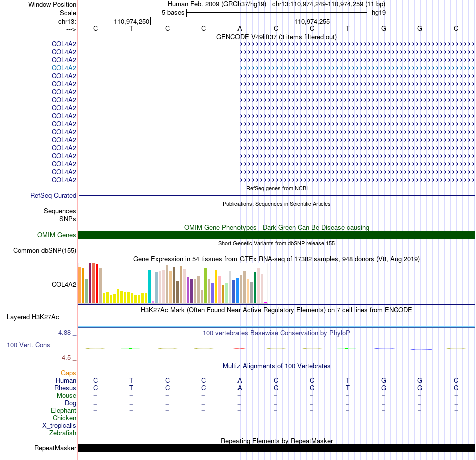Click the GENCODE V49lift37 track title

[276, 37]
